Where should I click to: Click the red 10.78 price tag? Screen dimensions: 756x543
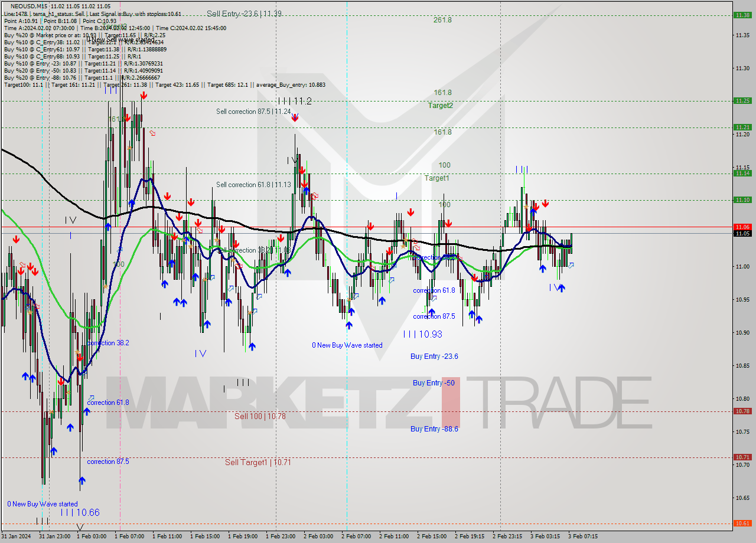(742, 411)
